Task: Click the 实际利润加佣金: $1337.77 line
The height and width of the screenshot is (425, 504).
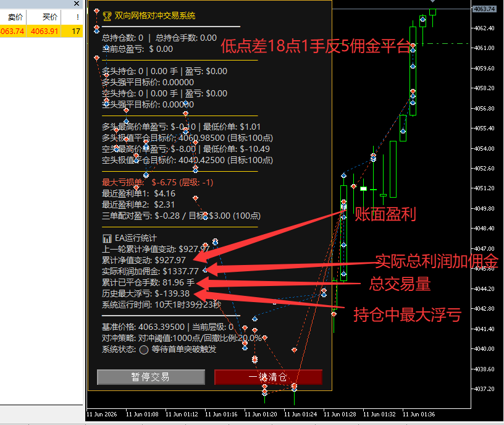Action: pos(150,272)
